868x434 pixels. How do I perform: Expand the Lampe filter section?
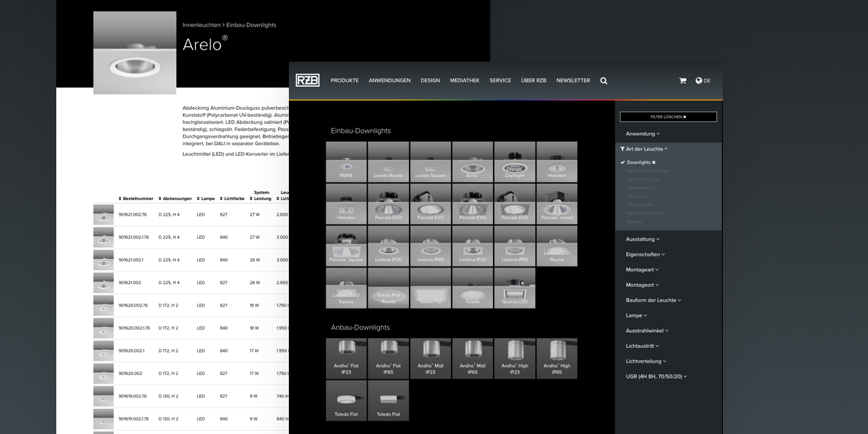(x=636, y=315)
